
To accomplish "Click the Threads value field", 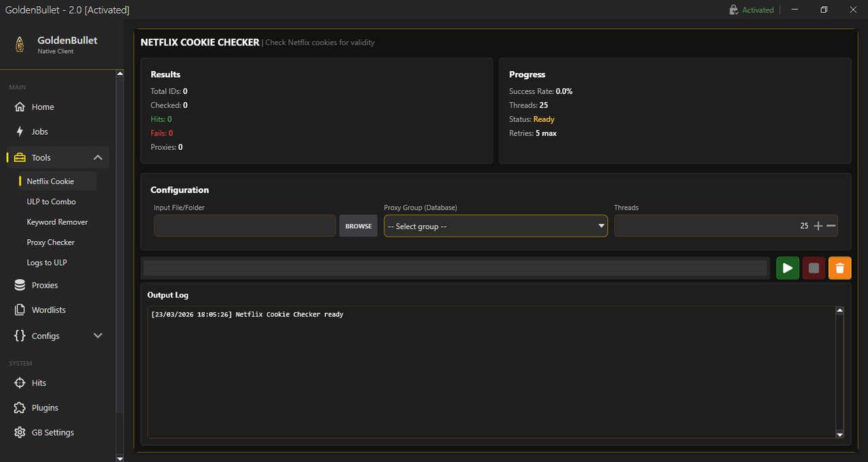I will point(726,226).
